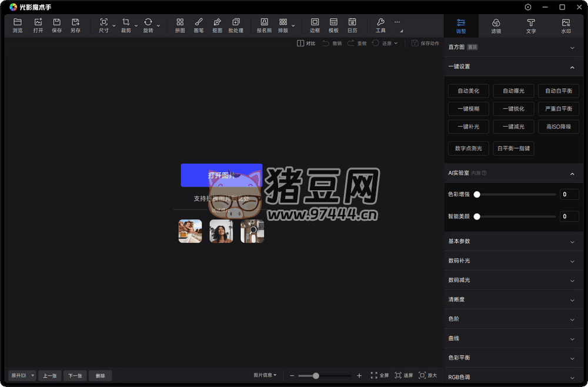Screen dimensions: 588x387
Task: Open the 图片信息 dropdown
Action: pyautogui.click(x=265, y=375)
